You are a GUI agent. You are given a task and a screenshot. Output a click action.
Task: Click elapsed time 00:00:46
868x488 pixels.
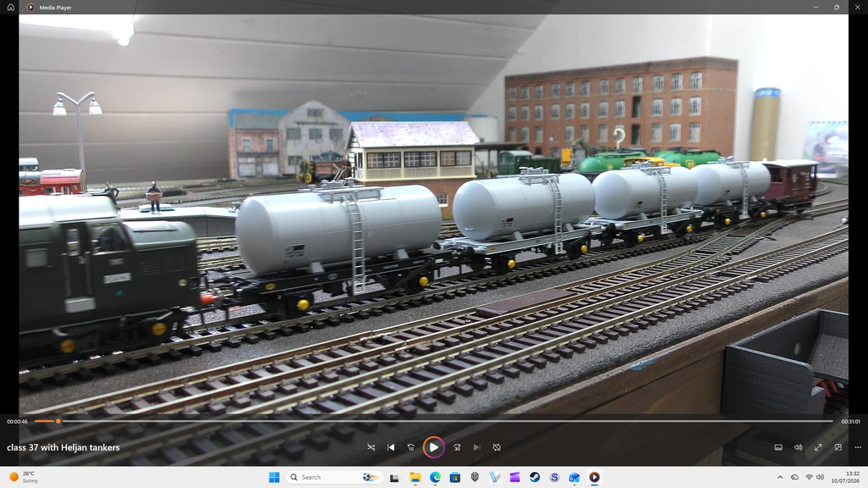click(x=17, y=422)
